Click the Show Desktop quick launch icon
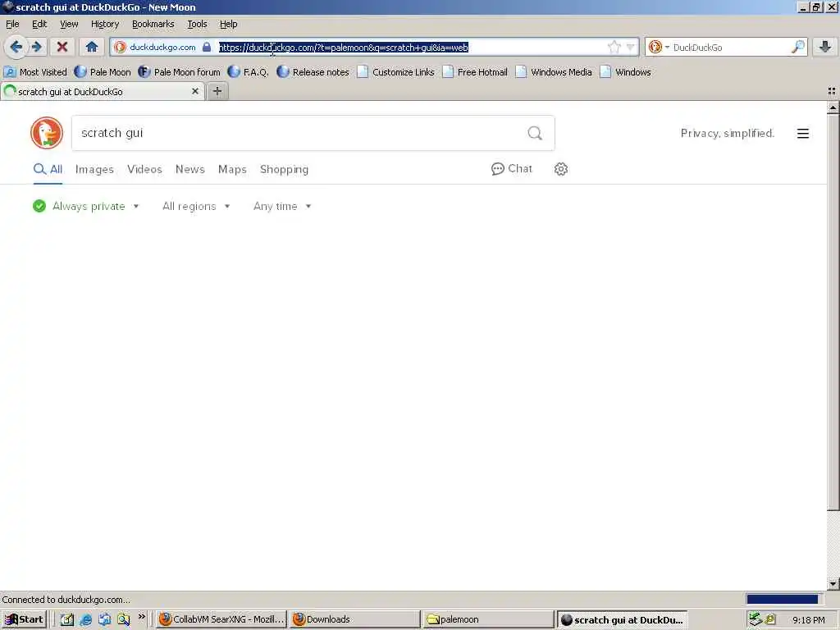 [67, 620]
